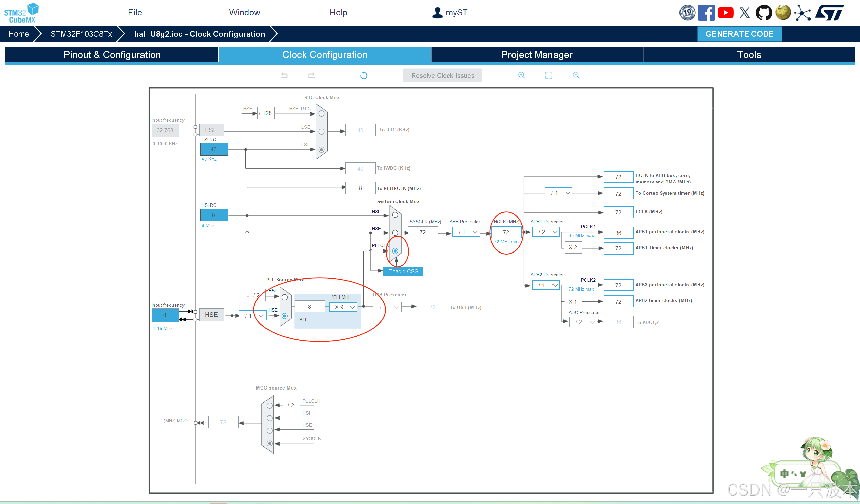The width and height of the screenshot is (860, 504).
Task: Click the Enable CSS button
Action: tap(403, 271)
